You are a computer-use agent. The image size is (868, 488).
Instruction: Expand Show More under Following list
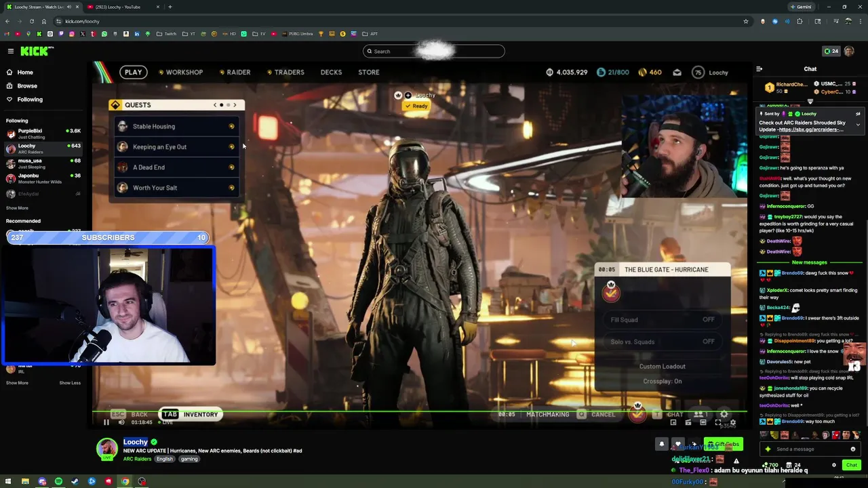point(17,208)
